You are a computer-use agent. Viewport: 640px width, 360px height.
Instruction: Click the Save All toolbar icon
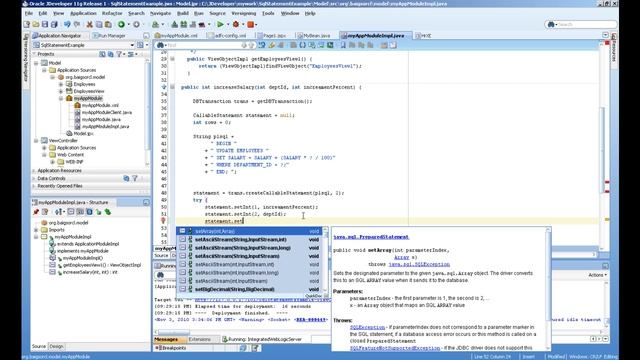point(54,24)
